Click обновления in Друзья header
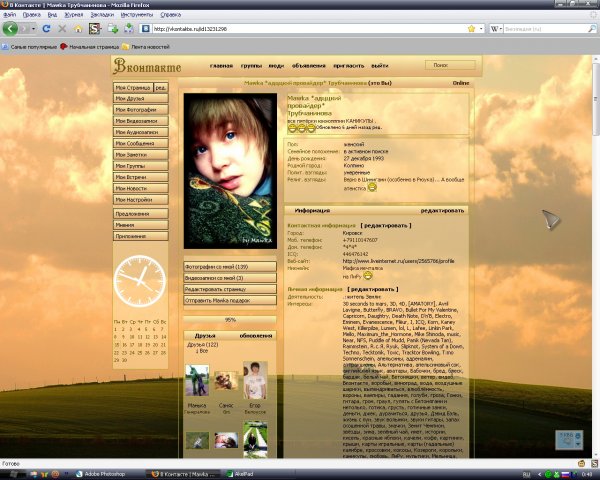 pos(256,336)
